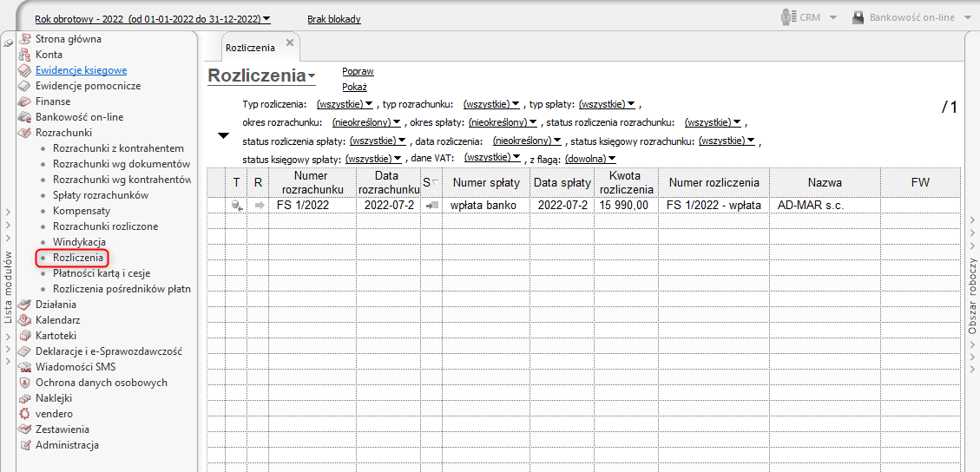Open status księgowy spłaty dropdown
This screenshot has height=472, width=980.
(x=373, y=158)
